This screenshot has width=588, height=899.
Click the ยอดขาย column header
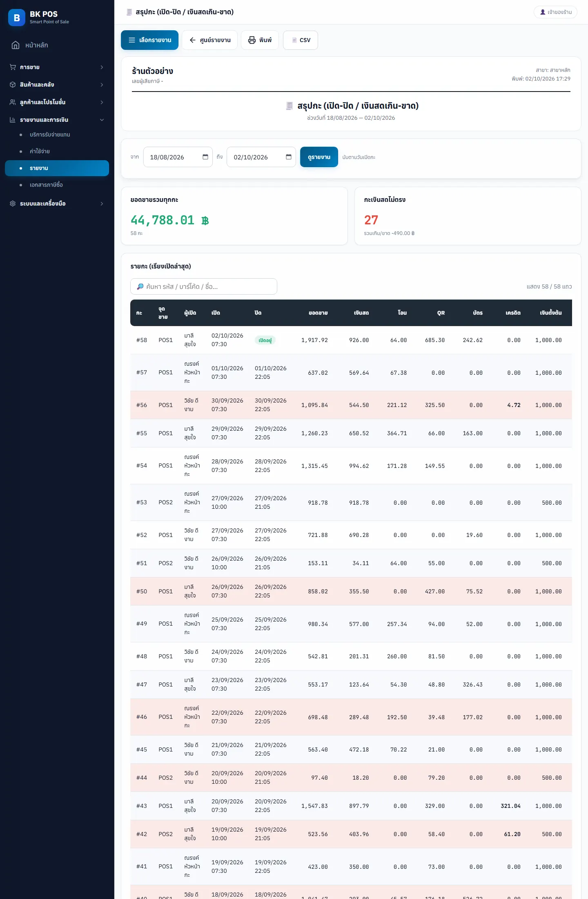pos(318,313)
